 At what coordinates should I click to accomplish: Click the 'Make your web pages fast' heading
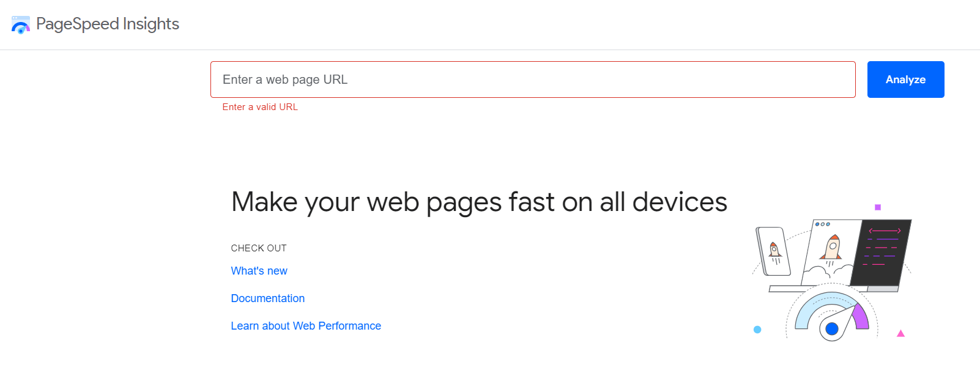[479, 202]
